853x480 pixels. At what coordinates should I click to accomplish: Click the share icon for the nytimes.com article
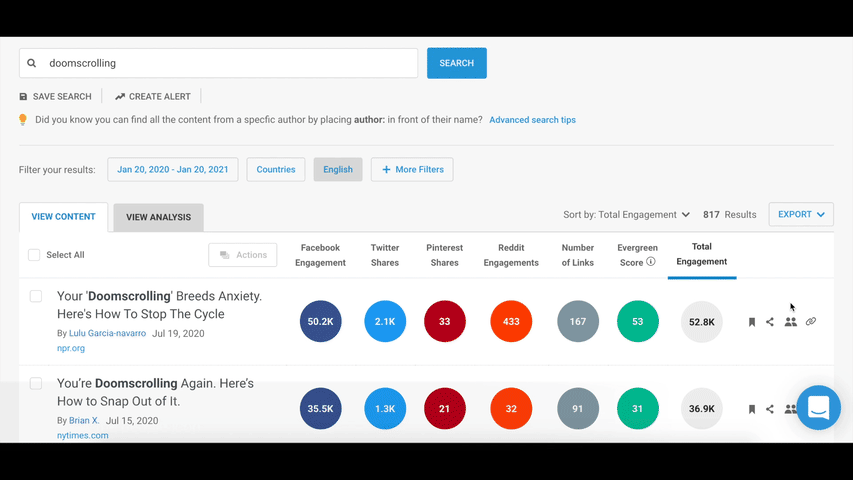(x=770, y=409)
